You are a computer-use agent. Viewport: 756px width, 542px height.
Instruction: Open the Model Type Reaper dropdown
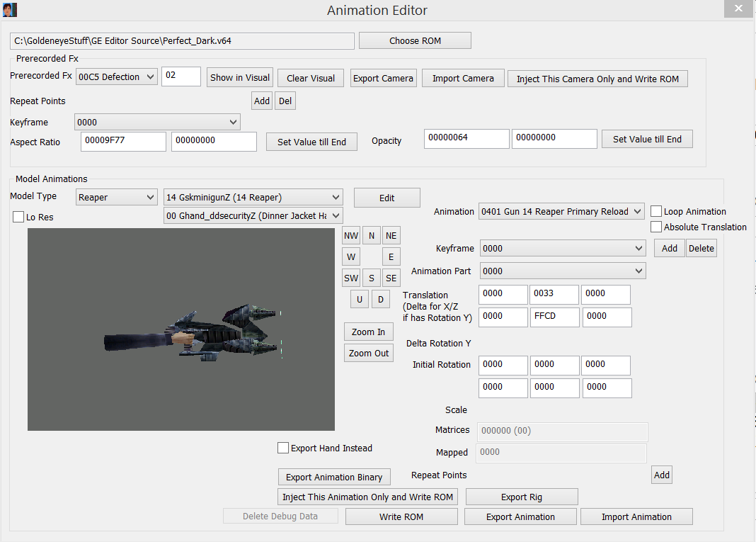117,197
